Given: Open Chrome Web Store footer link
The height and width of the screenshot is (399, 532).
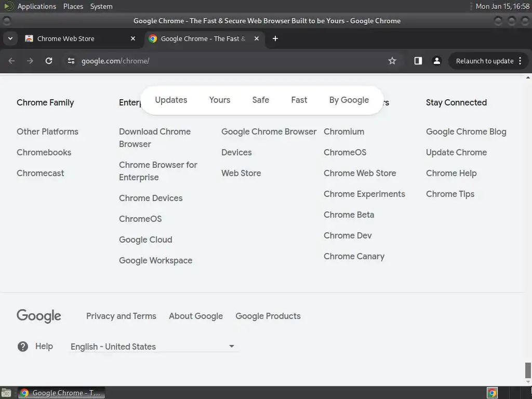Looking at the screenshot, I should pyautogui.click(x=360, y=173).
